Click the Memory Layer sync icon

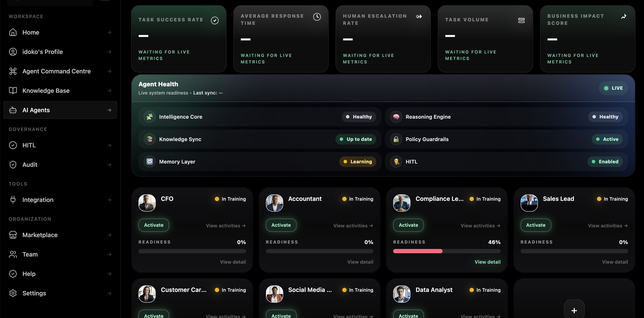tap(149, 162)
